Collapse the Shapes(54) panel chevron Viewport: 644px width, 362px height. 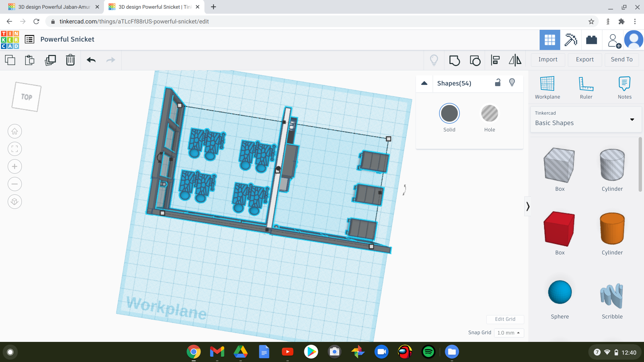click(x=424, y=83)
